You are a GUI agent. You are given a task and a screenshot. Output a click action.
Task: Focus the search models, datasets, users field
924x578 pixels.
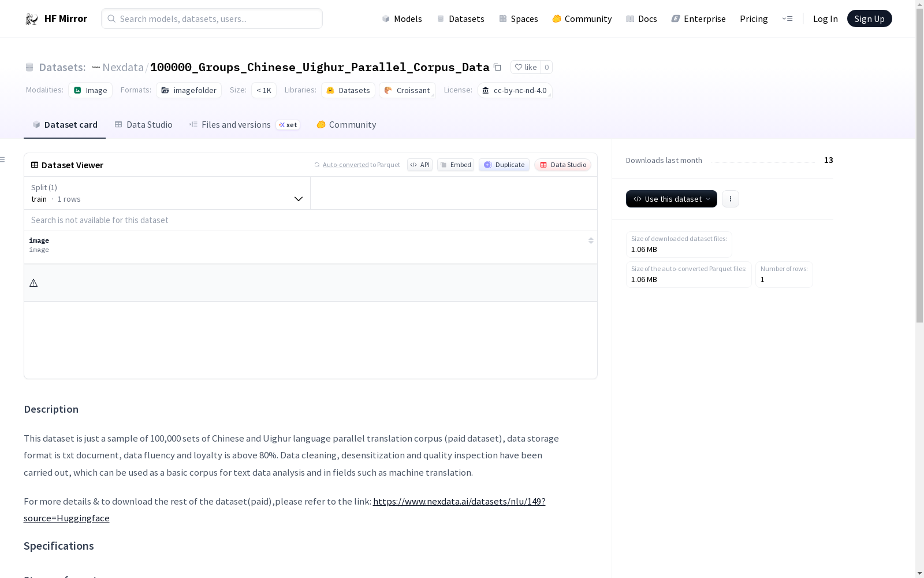pyautogui.click(x=212, y=18)
